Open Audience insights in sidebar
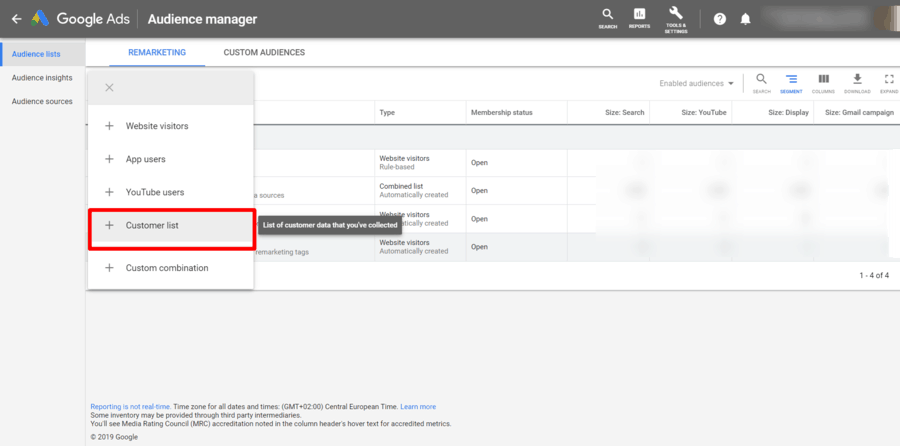 [x=43, y=77]
